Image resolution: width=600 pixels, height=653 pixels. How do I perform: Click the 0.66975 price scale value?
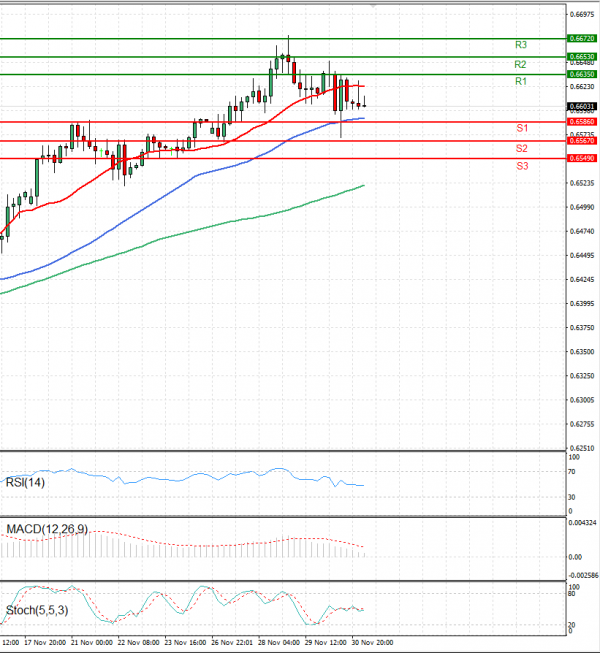[x=582, y=15]
